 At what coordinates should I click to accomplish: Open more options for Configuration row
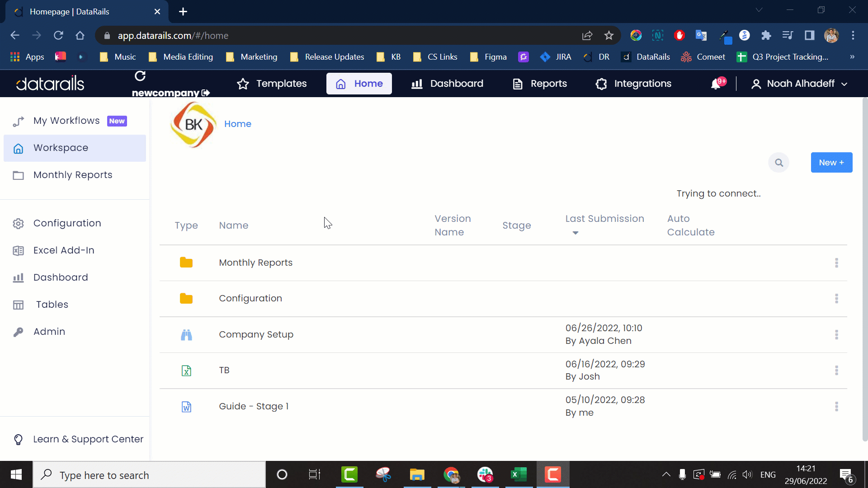tap(836, 299)
